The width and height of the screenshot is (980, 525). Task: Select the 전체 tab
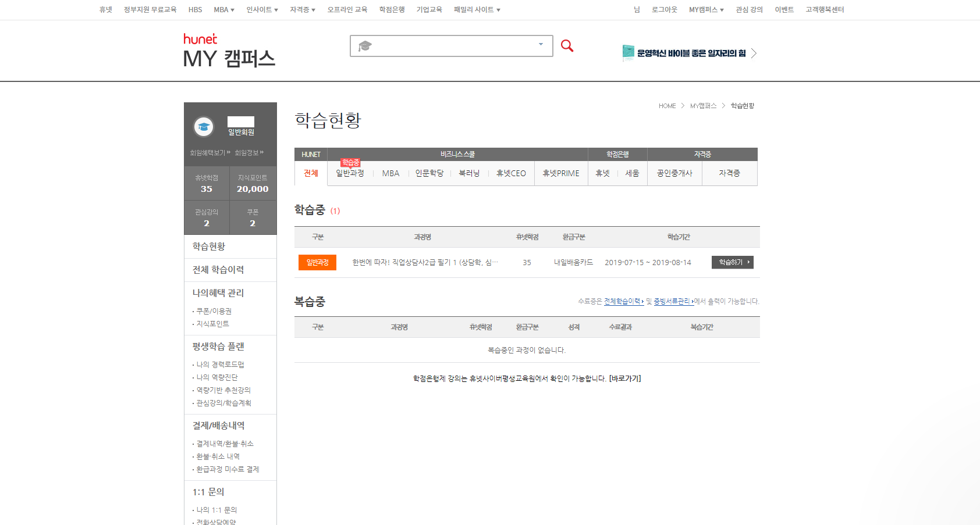click(311, 173)
